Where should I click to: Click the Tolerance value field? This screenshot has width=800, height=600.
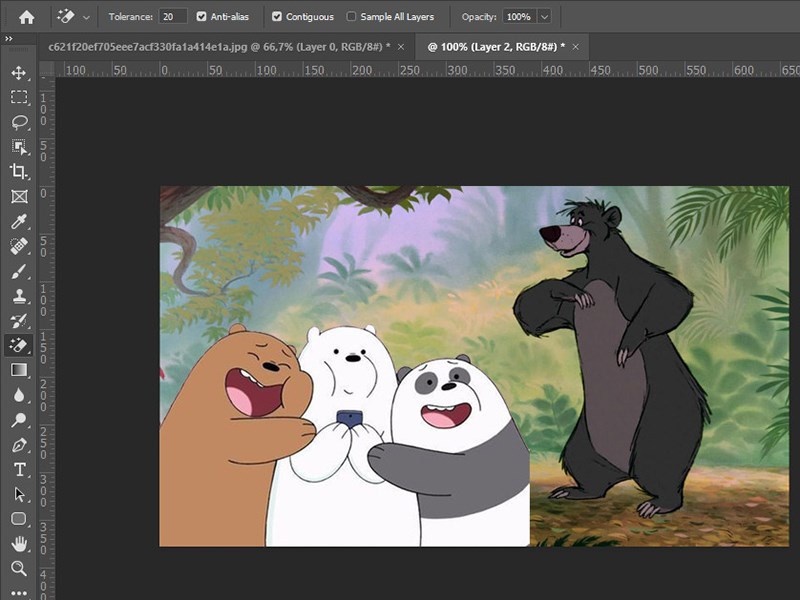click(173, 17)
